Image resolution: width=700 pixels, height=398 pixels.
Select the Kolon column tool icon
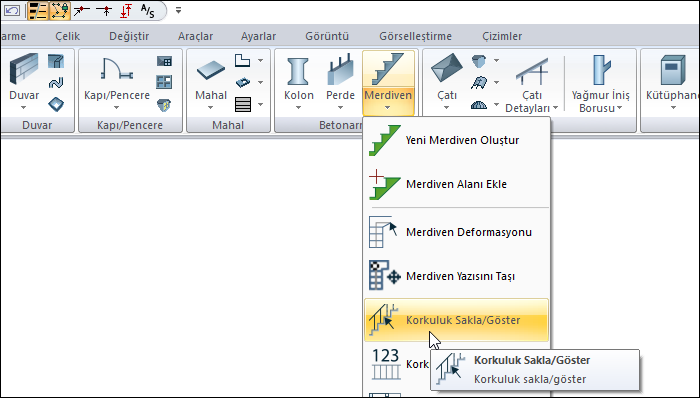coord(298,71)
